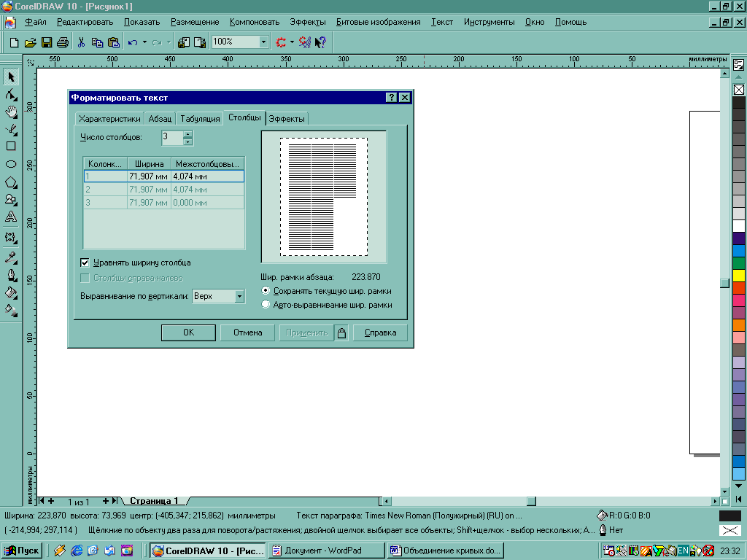The height and width of the screenshot is (560, 747).
Task: Open the Эффекты menu
Action: tap(308, 22)
